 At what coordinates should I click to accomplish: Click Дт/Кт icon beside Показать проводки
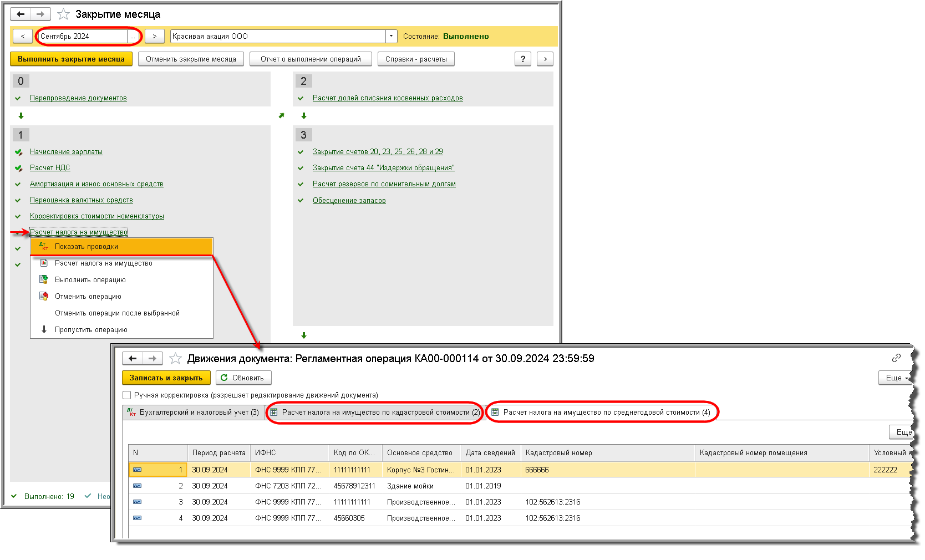[44, 247]
